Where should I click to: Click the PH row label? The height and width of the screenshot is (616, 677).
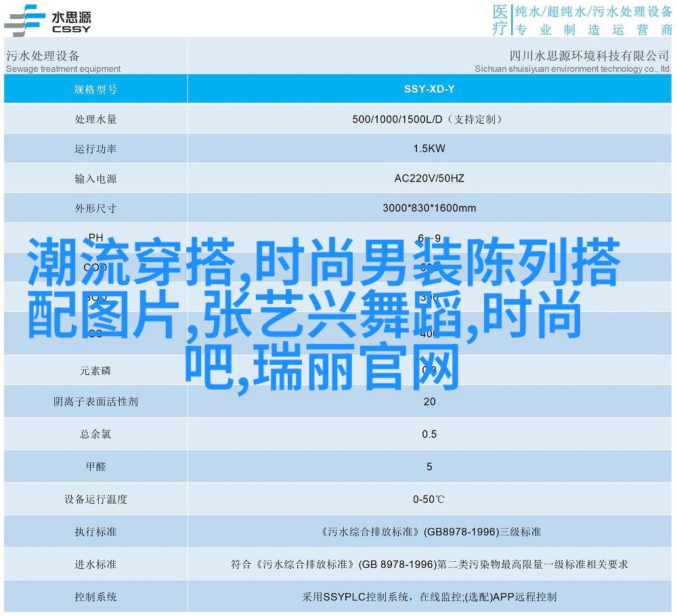[x=95, y=238]
